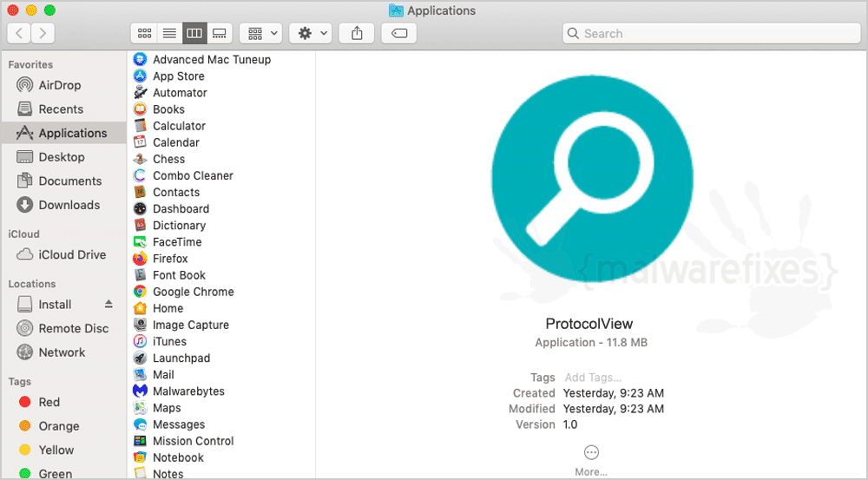Open the gear Action menu
This screenshot has height=480, width=868.
pos(311,33)
